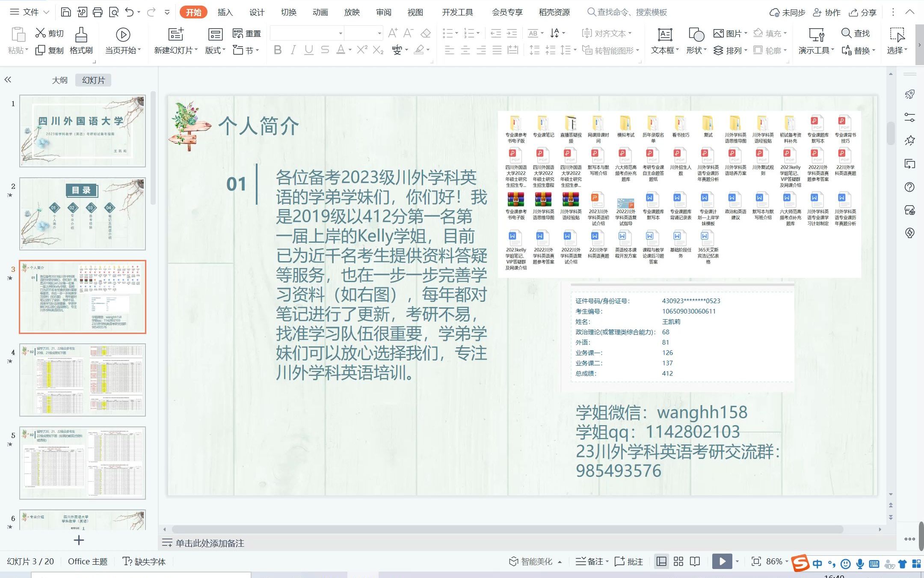Toggle subscript formatting
The image size is (924, 578).
point(378,50)
